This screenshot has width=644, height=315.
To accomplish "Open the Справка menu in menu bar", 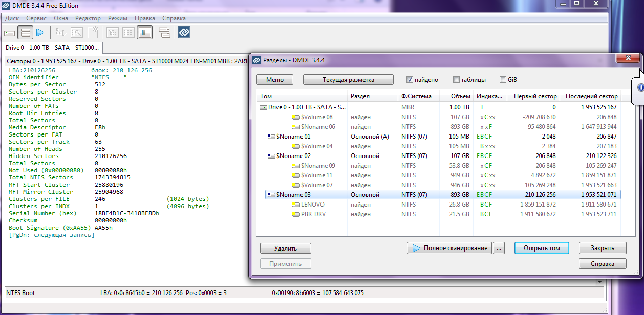I will coord(174,18).
